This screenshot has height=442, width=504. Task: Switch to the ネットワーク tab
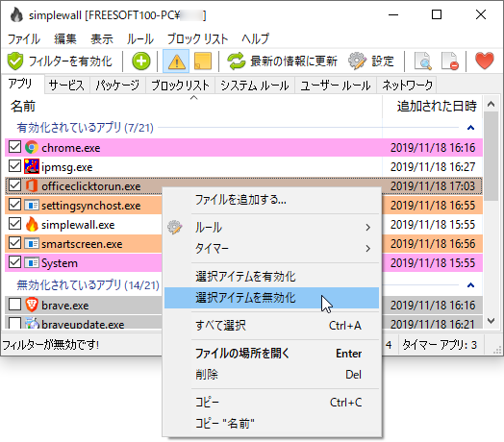click(x=407, y=86)
